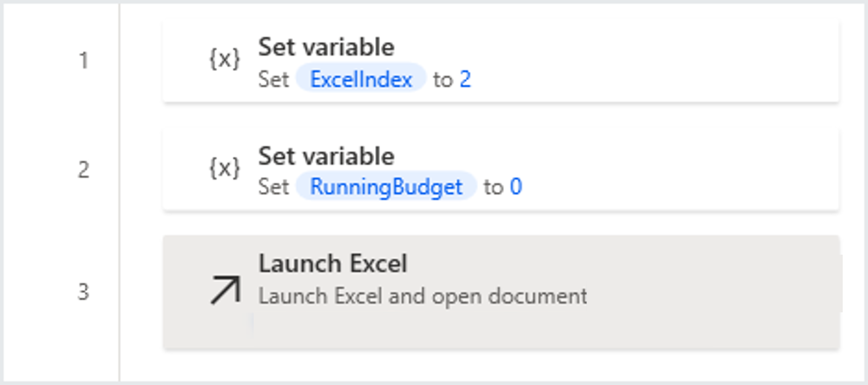Select the Launch Excel action block

pos(501,291)
